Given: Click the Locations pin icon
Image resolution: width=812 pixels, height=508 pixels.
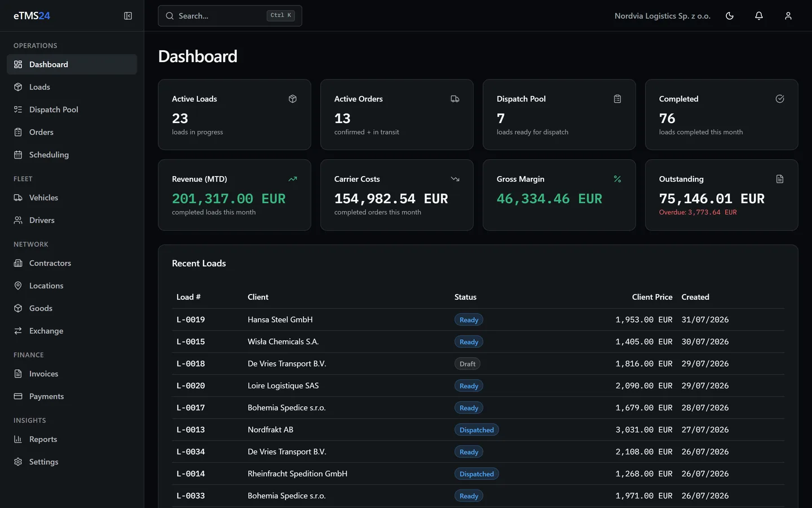Looking at the screenshot, I should (x=18, y=286).
